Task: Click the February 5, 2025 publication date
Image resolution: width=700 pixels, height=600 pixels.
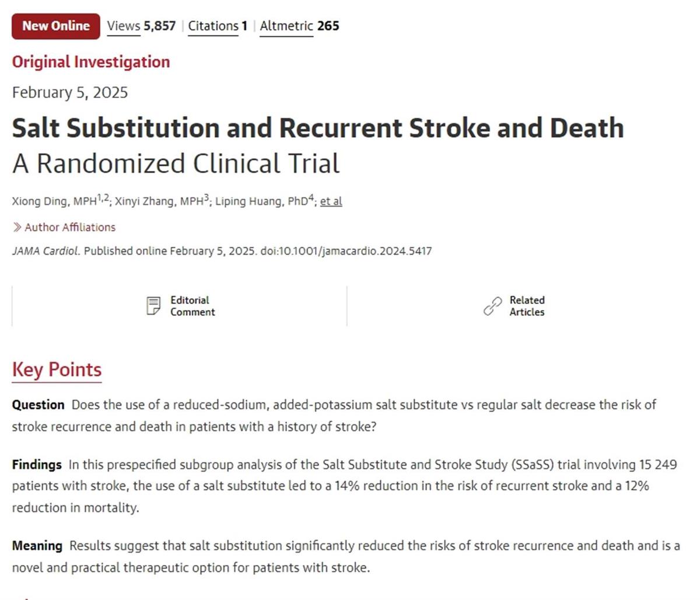Action: click(70, 93)
